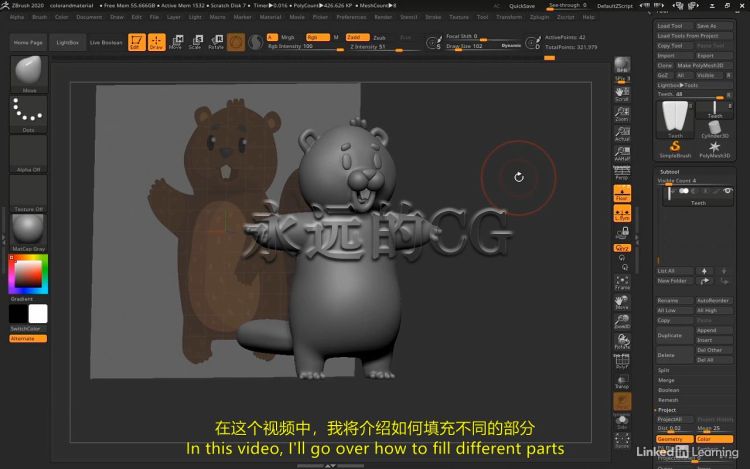
Task: Click the Solo mode button
Action: click(x=622, y=421)
